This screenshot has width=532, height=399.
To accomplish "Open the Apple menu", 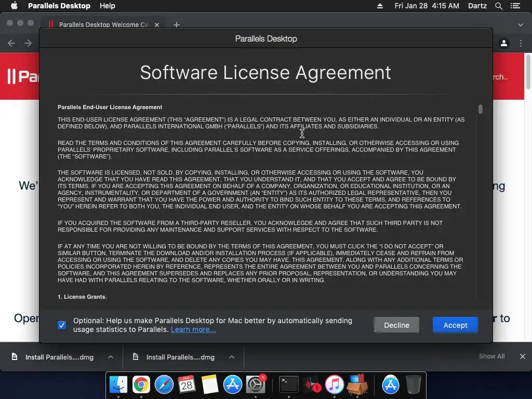I will click(14, 6).
